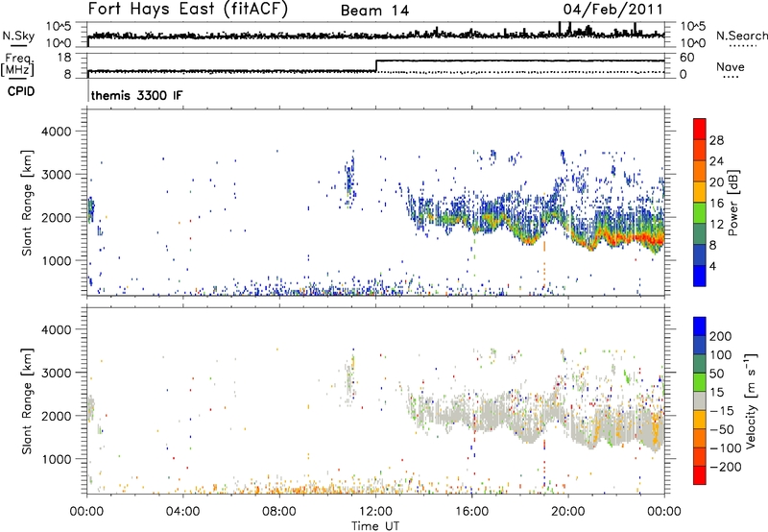The image size is (768, 532).
Task: Click the Velocity colorbar value '-50'
Action: [722, 429]
